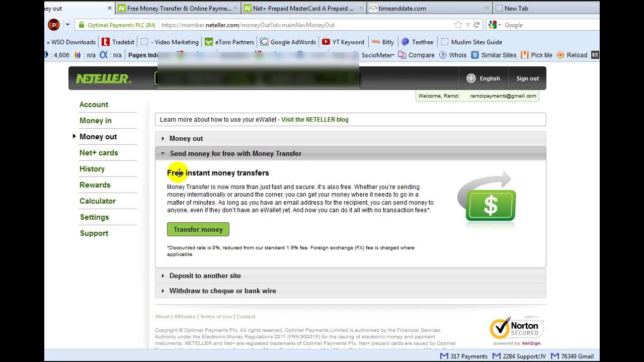Close the timeanddate.com tab
The height and width of the screenshot is (362, 644).
pyautogui.click(x=487, y=8)
